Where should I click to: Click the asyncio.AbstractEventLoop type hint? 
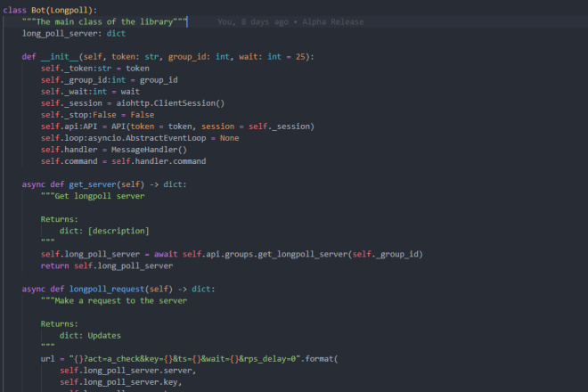(147, 138)
